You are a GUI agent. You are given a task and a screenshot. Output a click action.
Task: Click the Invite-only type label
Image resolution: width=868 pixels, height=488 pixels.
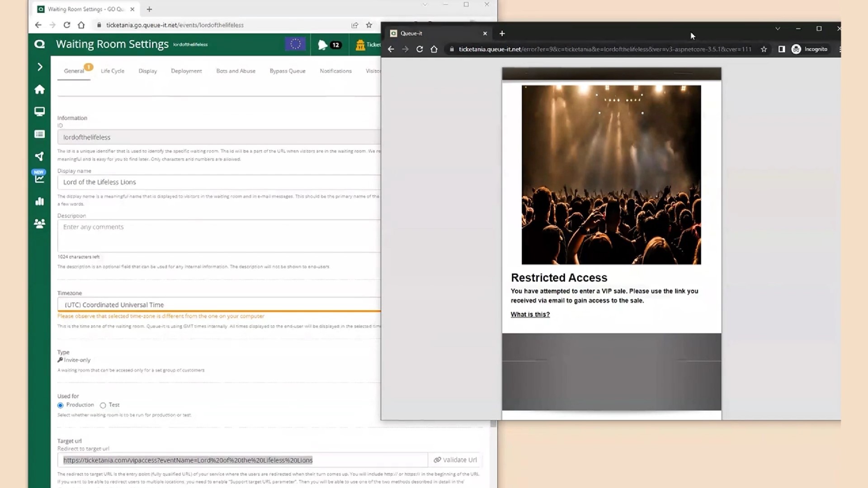pyautogui.click(x=74, y=360)
